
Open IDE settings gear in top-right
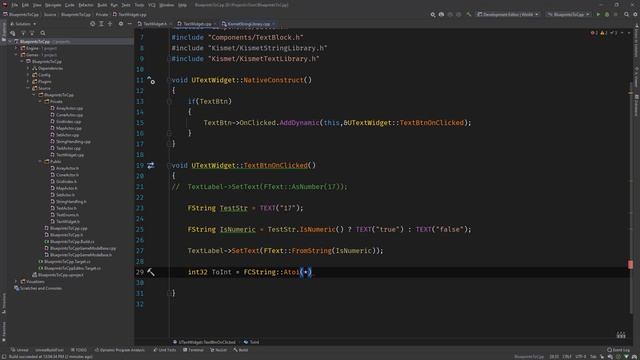(635, 14)
